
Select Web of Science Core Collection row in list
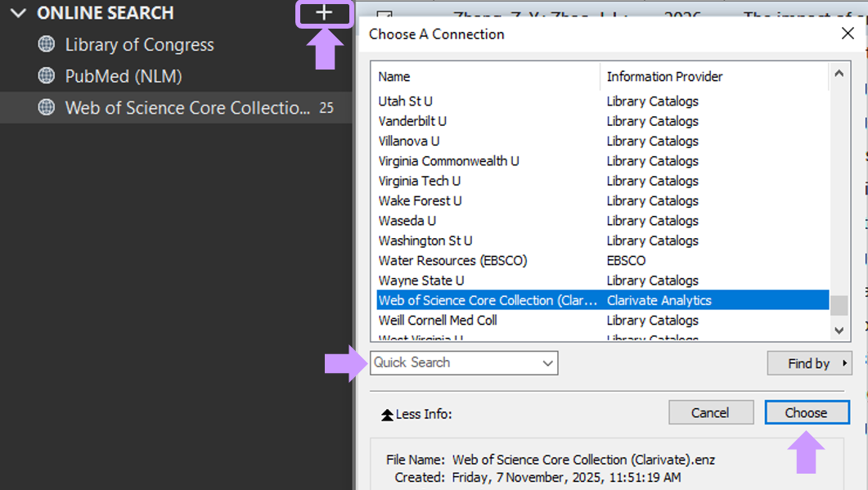(x=603, y=300)
